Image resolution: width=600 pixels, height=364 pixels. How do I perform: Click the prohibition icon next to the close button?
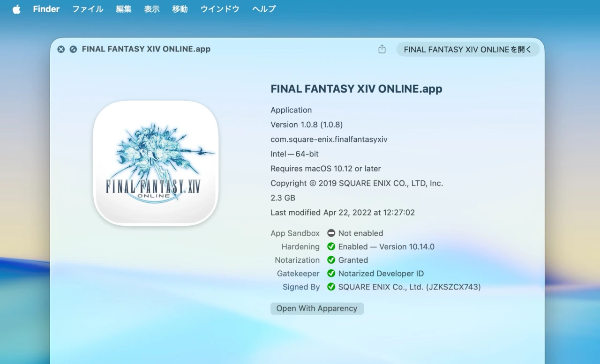tap(73, 49)
